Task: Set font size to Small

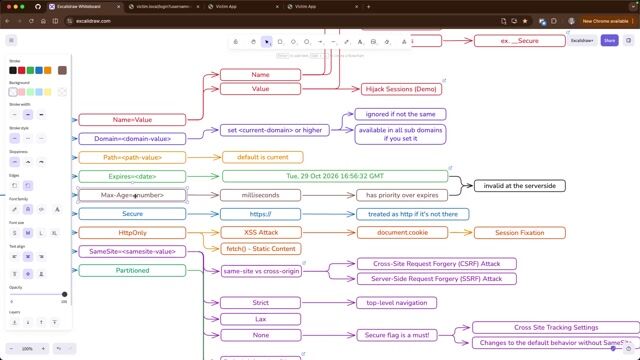Action: click(14, 233)
